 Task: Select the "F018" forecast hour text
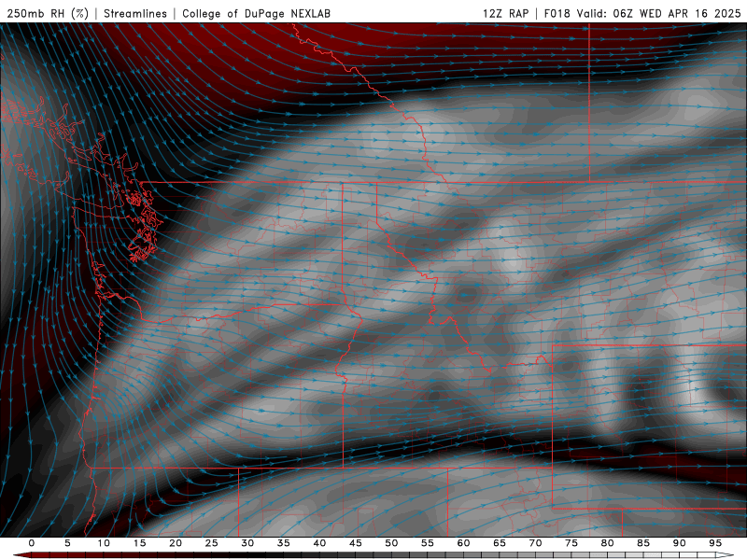[x=557, y=13]
